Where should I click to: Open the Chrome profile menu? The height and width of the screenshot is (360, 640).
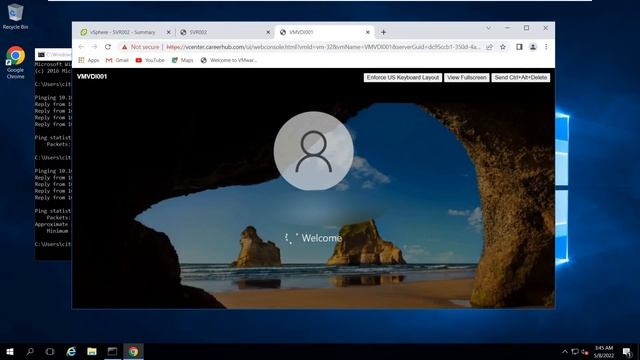point(533,47)
